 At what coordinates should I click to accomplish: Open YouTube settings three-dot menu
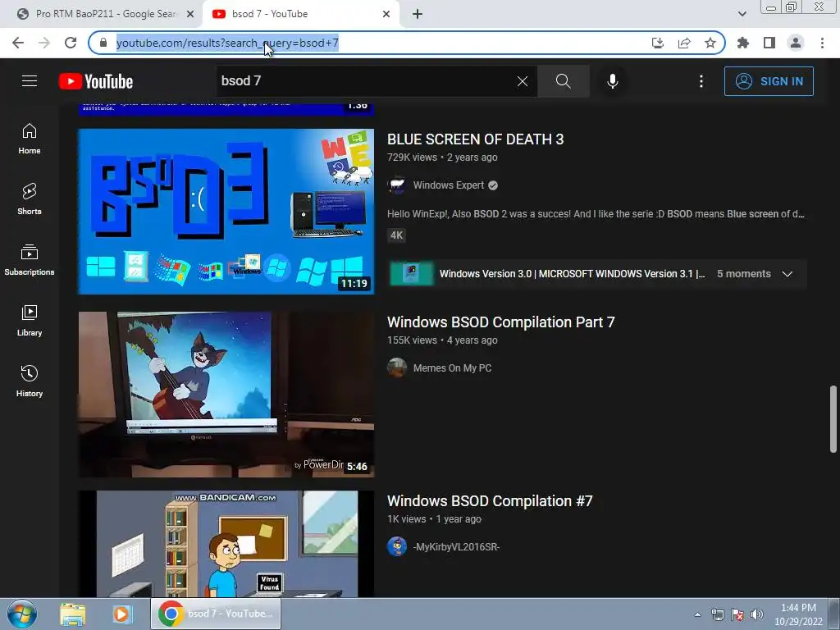tap(701, 81)
